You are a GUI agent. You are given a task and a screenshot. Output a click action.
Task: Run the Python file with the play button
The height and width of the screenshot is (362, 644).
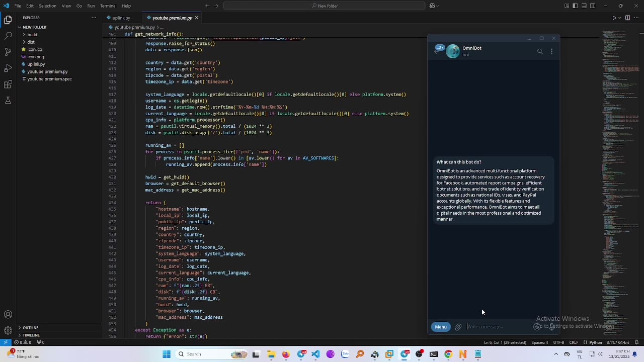tap(614, 18)
